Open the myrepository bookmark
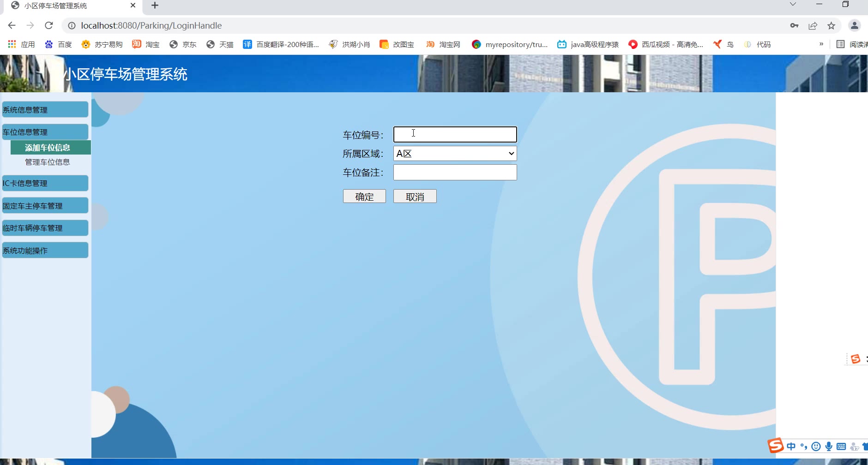Screen dimensions: 868x465 (x=510, y=44)
